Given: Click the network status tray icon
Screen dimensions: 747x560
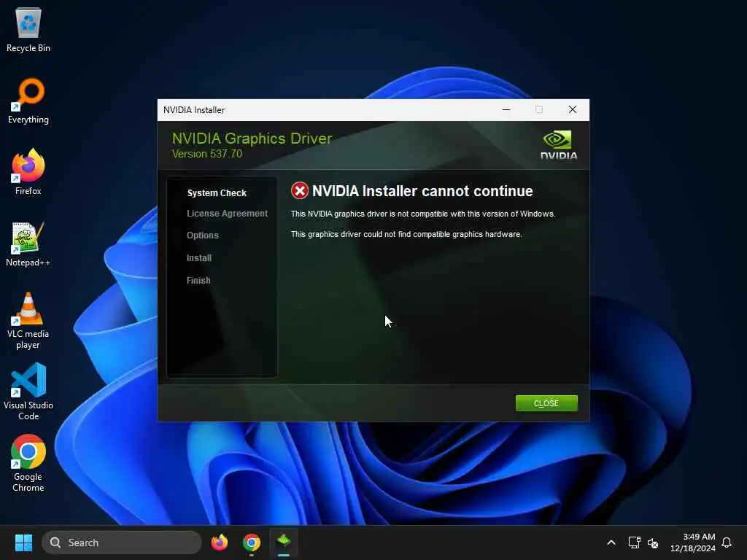Looking at the screenshot, I should [634, 542].
